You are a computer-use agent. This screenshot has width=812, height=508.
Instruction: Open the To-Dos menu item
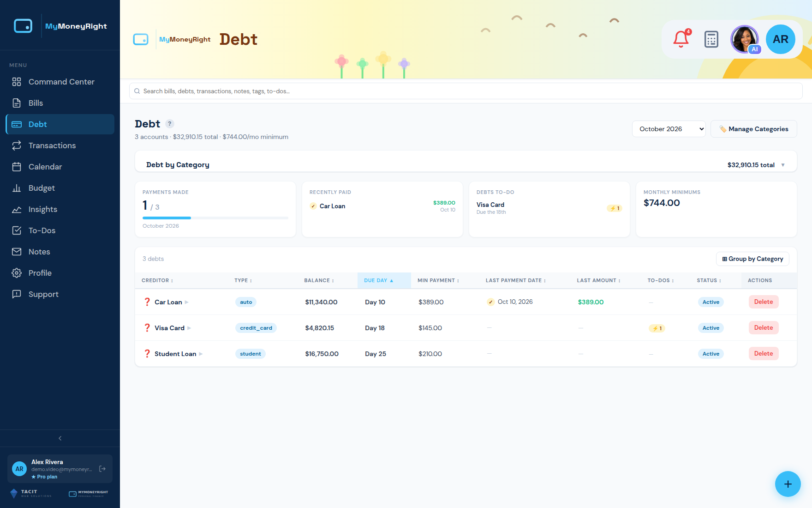[60, 230]
